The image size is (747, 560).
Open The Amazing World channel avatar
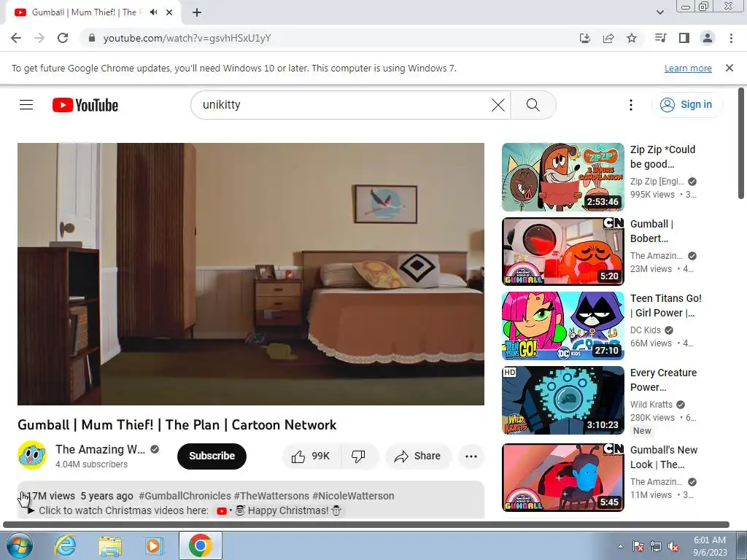pyautogui.click(x=32, y=455)
